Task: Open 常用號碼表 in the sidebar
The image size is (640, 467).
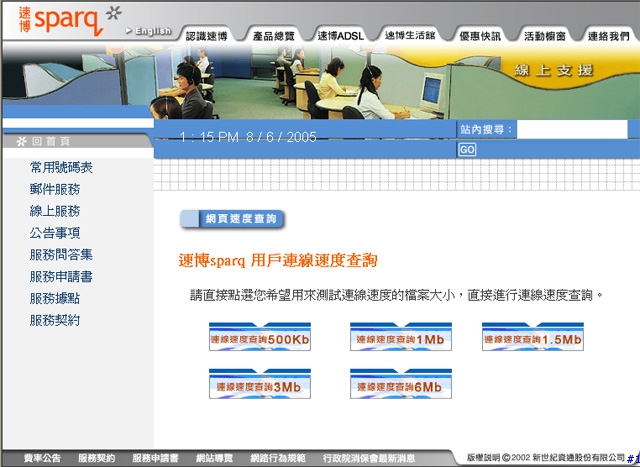Action: (61, 167)
